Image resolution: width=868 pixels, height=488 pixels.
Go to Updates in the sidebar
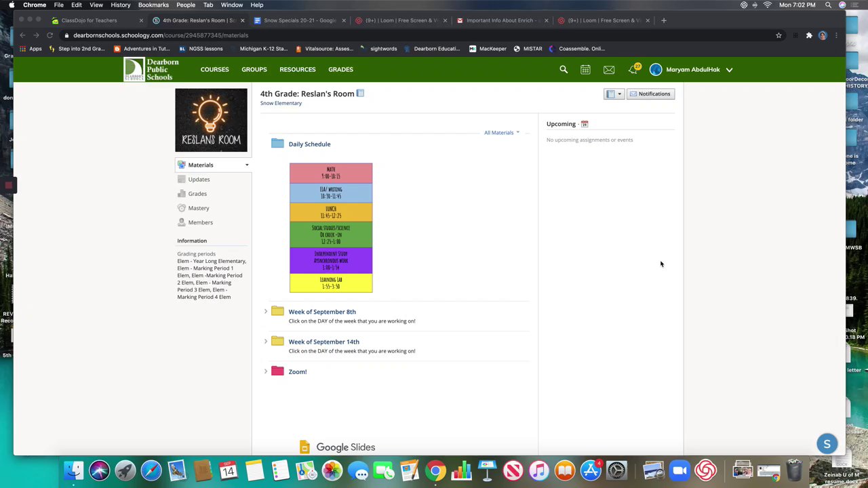tap(199, 180)
